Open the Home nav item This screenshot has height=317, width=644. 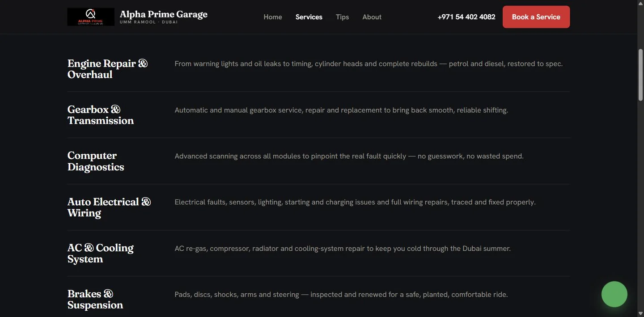click(273, 17)
